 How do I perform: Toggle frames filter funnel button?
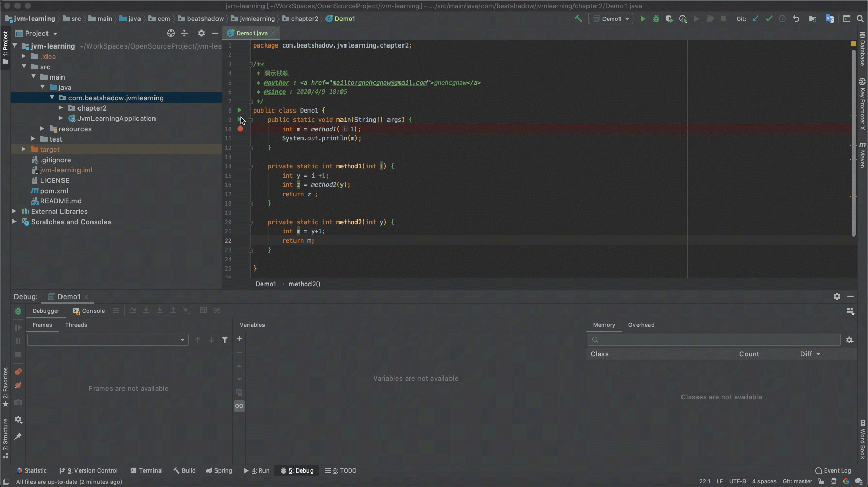pos(225,340)
